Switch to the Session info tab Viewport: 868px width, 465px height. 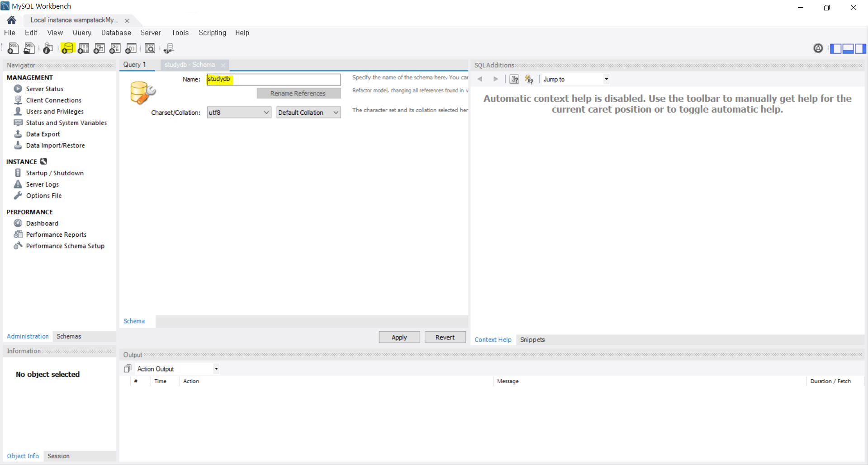[59, 456]
